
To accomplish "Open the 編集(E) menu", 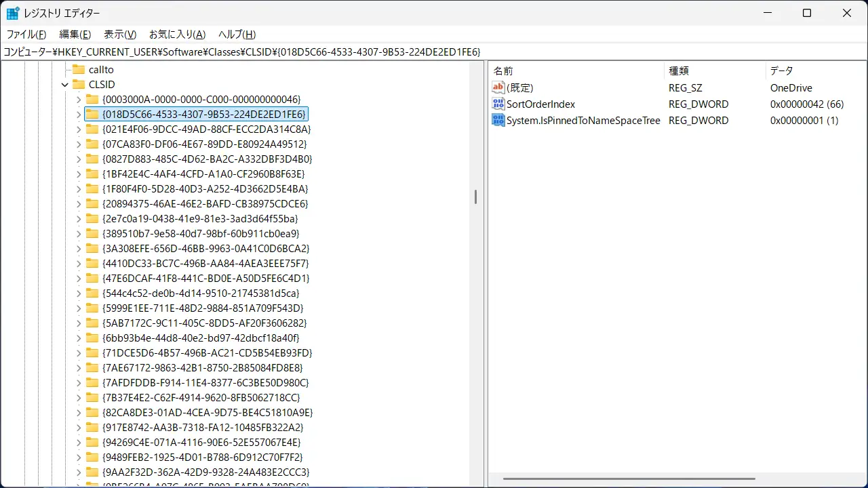I will pos(75,35).
